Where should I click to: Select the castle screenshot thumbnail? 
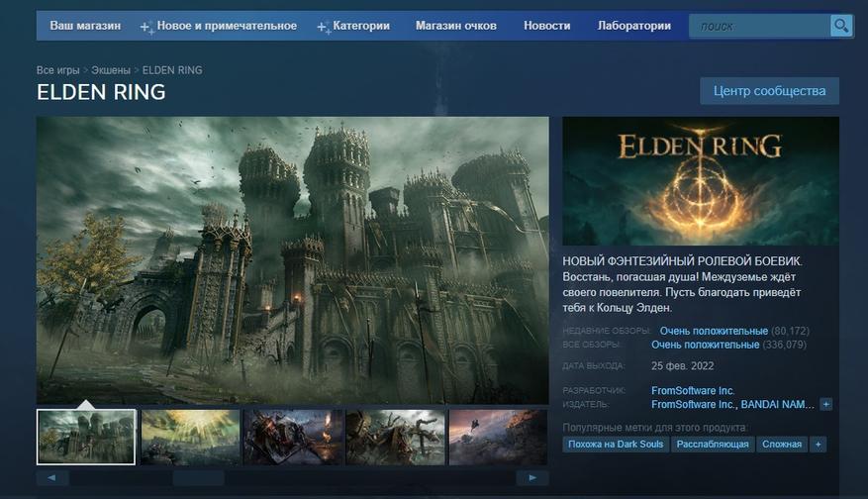86,437
